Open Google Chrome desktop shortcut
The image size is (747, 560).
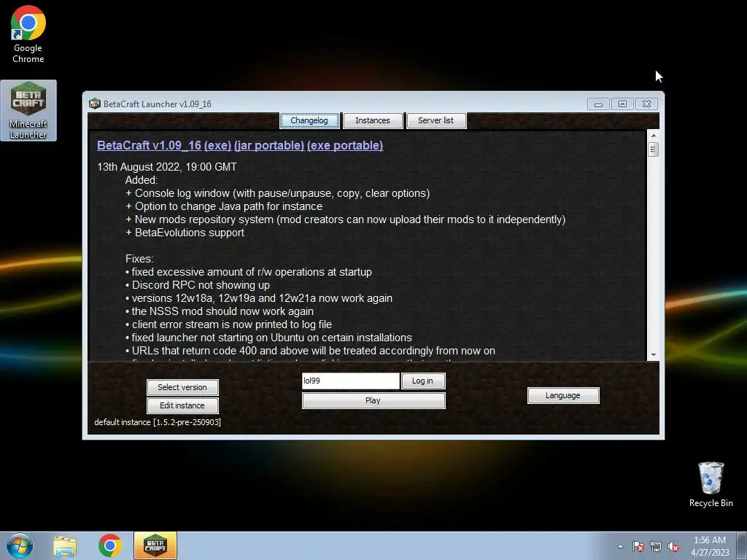28,35
